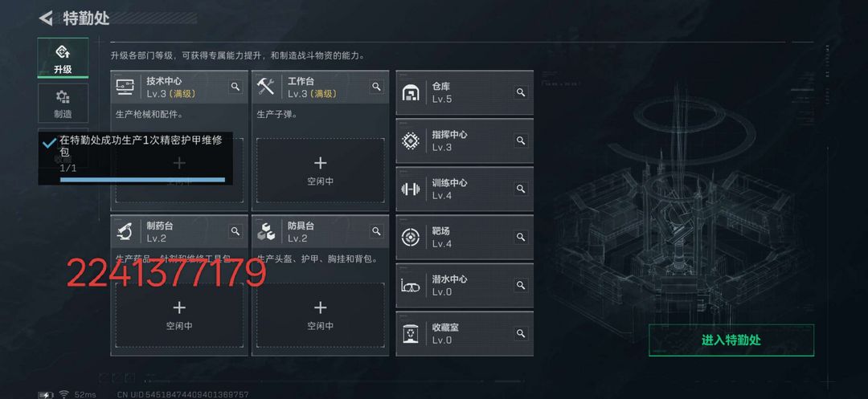
Task: Open magnifier for 收藏室
Action: pyautogui.click(x=520, y=333)
